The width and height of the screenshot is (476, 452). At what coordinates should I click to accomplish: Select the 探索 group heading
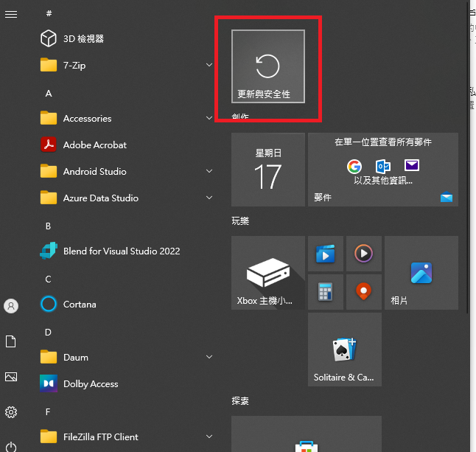coord(240,400)
